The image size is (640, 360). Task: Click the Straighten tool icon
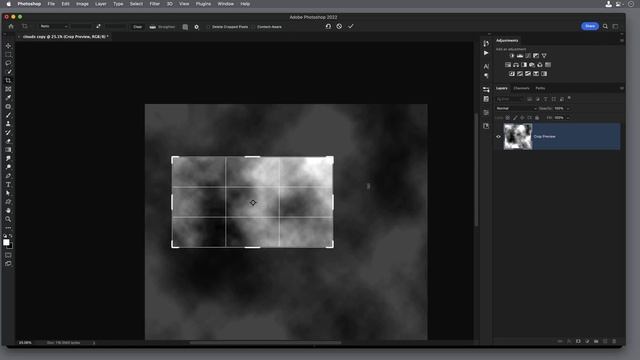coord(153,27)
